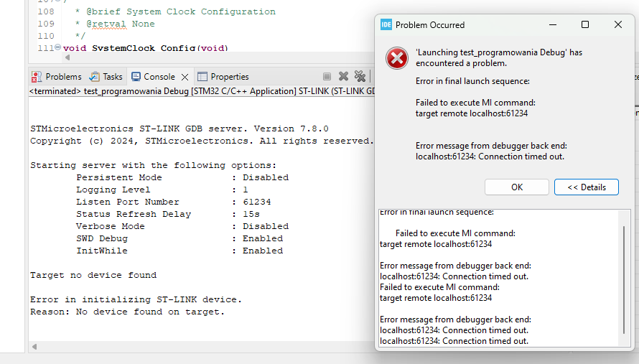
Task: Switch to the Problems tab
Action: (x=57, y=77)
